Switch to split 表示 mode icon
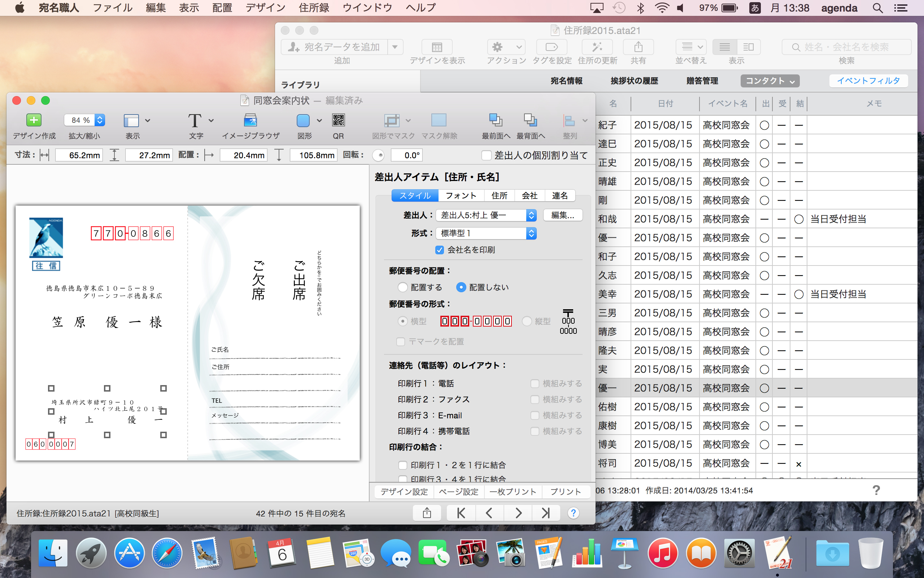 click(x=748, y=47)
